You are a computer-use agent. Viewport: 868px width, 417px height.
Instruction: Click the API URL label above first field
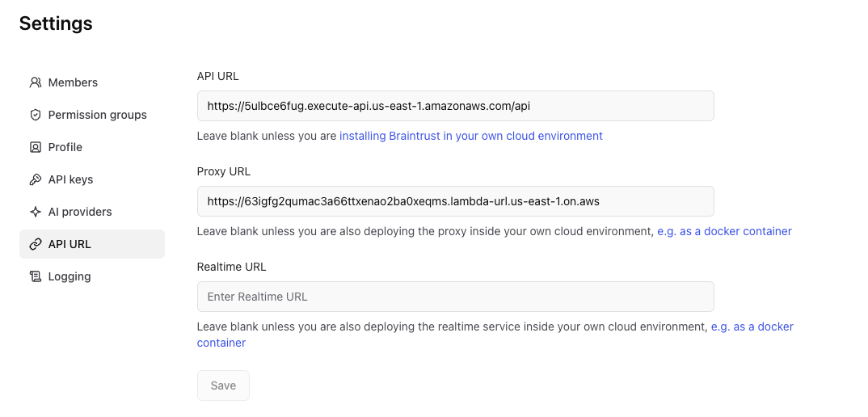click(x=218, y=76)
